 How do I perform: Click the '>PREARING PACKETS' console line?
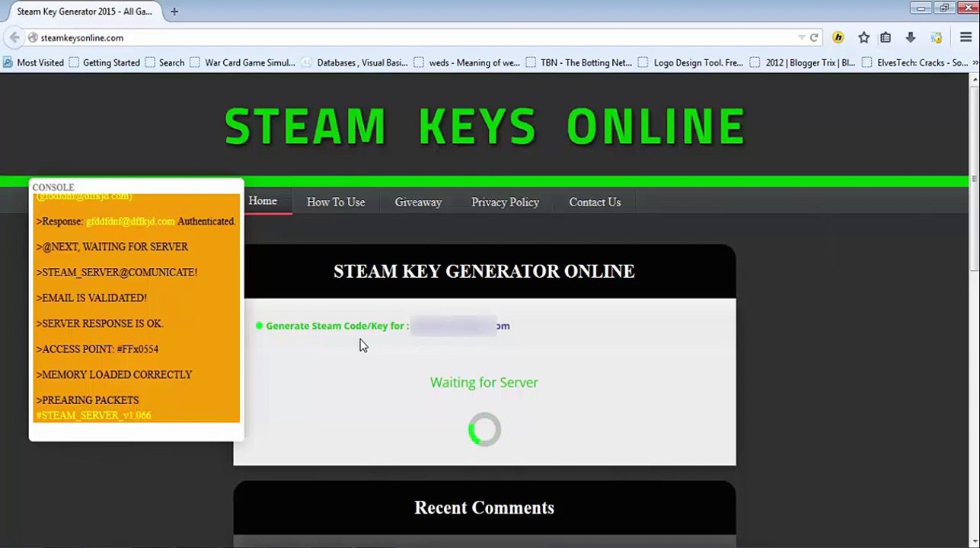coord(88,400)
